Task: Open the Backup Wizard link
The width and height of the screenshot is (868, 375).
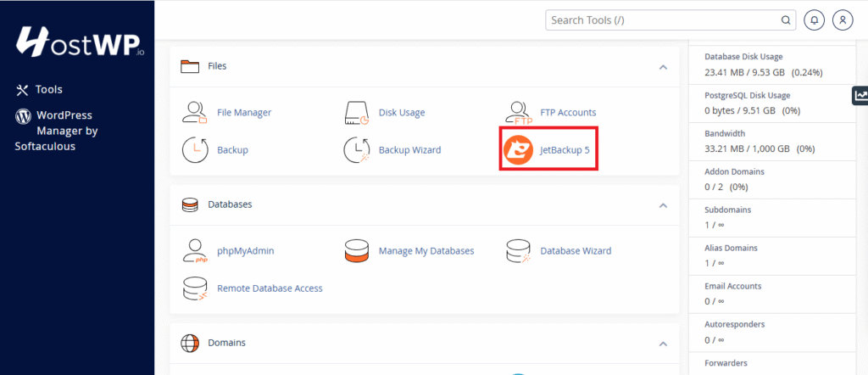Action: (x=409, y=150)
